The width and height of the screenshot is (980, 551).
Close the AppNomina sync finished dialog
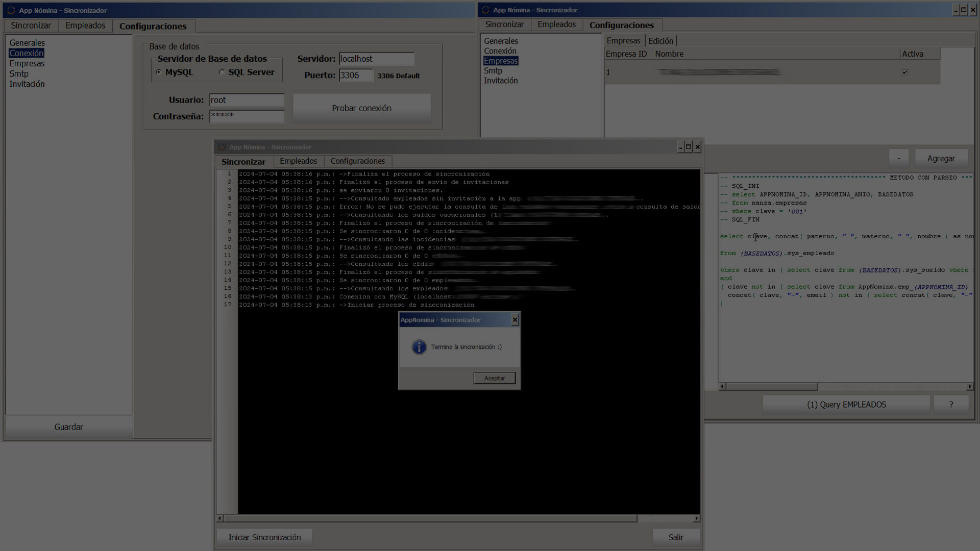pyautogui.click(x=514, y=320)
